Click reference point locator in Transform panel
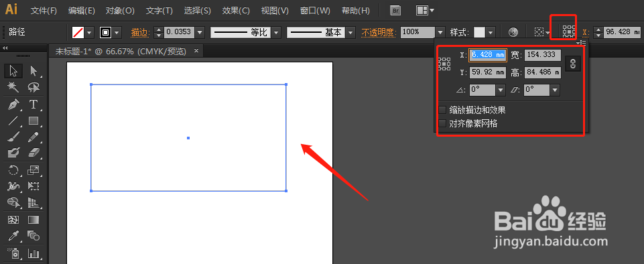The image size is (644, 264). coord(444,64)
